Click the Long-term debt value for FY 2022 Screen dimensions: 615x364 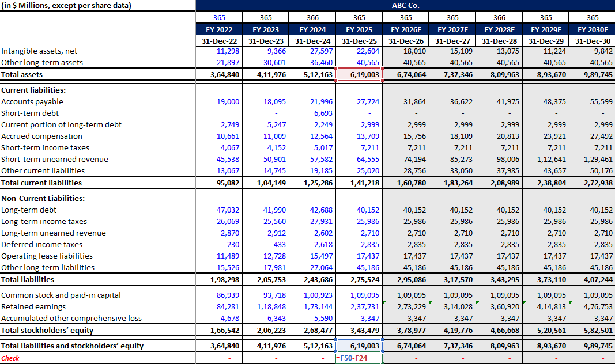click(x=219, y=210)
